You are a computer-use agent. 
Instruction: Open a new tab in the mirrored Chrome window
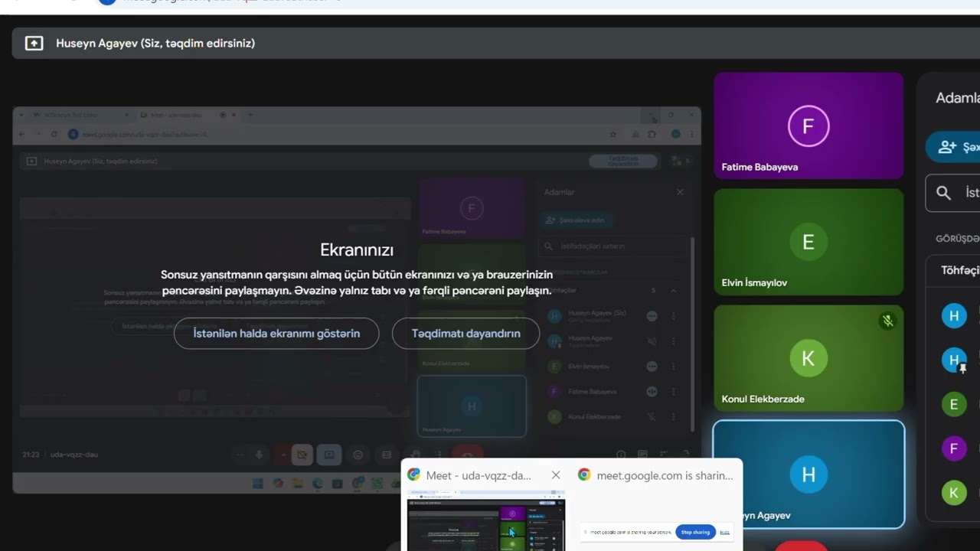pyautogui.click(x=250, y=115)
